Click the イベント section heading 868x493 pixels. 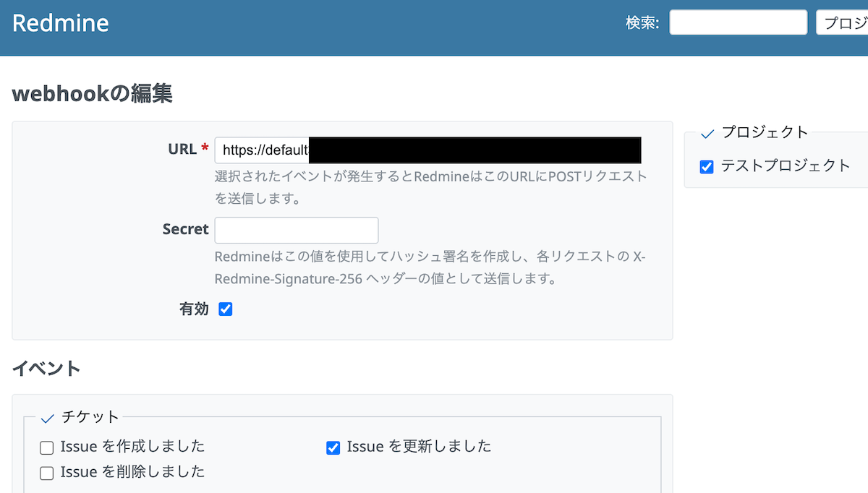(46, 368)
